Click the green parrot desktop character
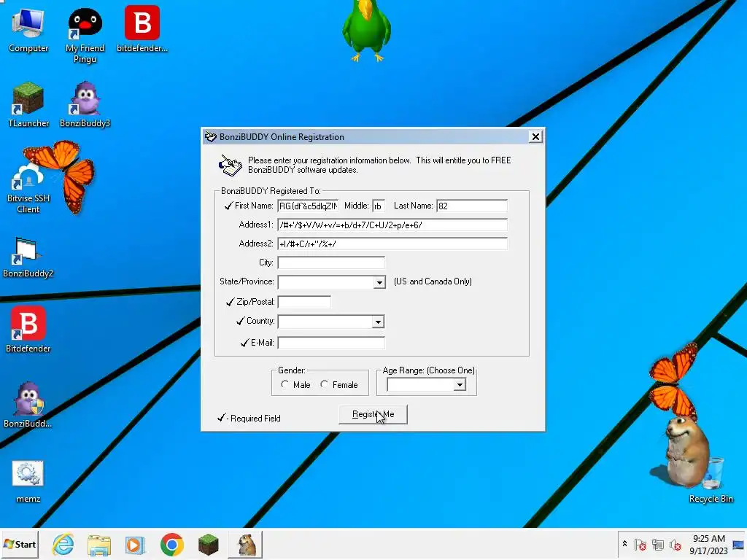This screenshot has height=560, width=747. click(x=366, y=29)
